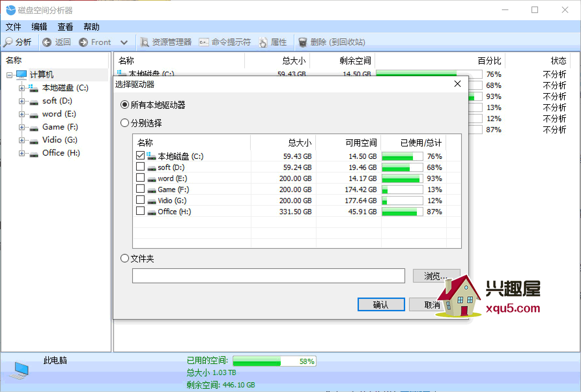Expand the 本地磁盘 (C:) tree node
Image resolution: width=581 pixels, height=392 pixels.
pos(22,88)
